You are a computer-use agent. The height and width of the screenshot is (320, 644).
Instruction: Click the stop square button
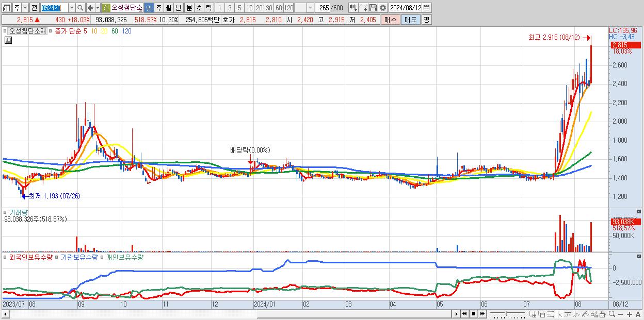[x=474, y=314]
